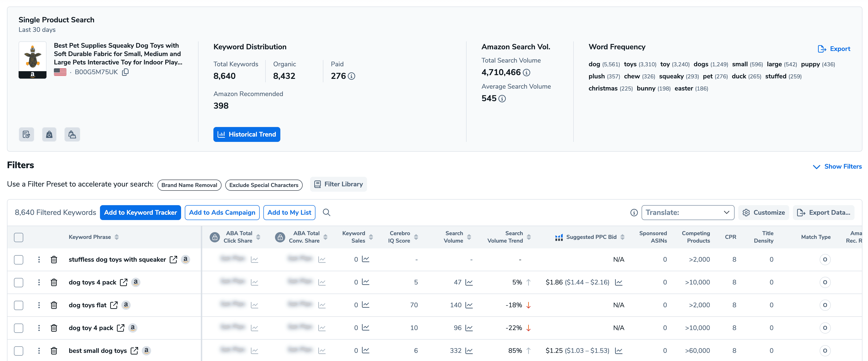Sort by Search Volume Trend
Screen dimensions: 868x361
529,237
